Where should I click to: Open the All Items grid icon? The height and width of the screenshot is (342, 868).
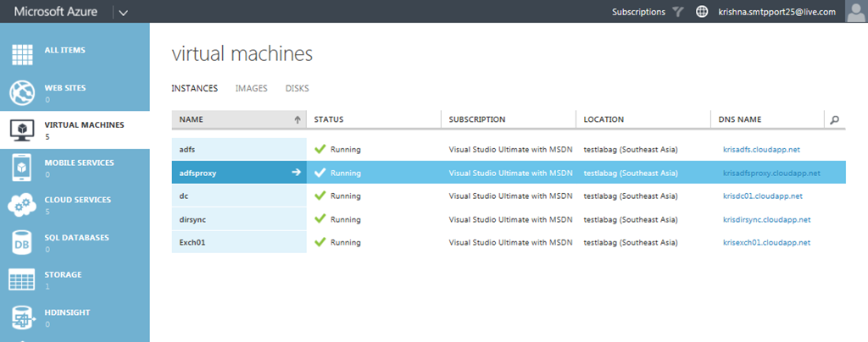click(x=23, y=54)
